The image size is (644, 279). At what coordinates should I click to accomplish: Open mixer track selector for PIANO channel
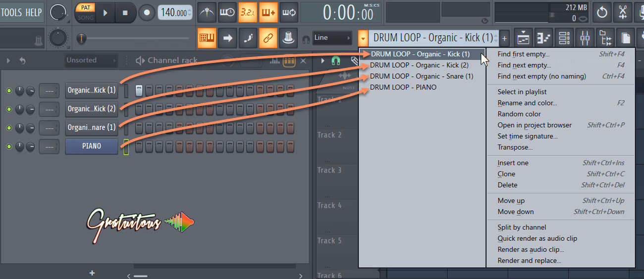coord(49,146)
